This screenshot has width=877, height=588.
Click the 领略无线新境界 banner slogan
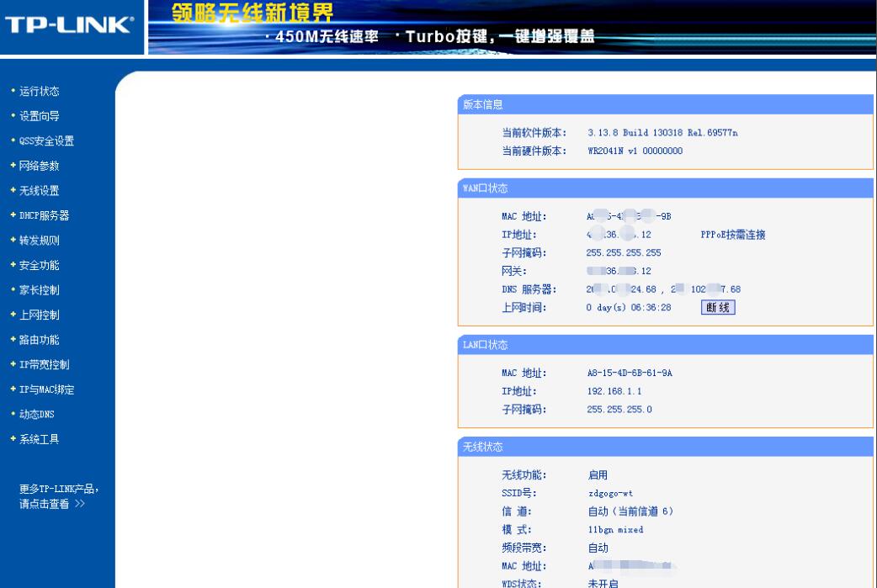(252, 13)
